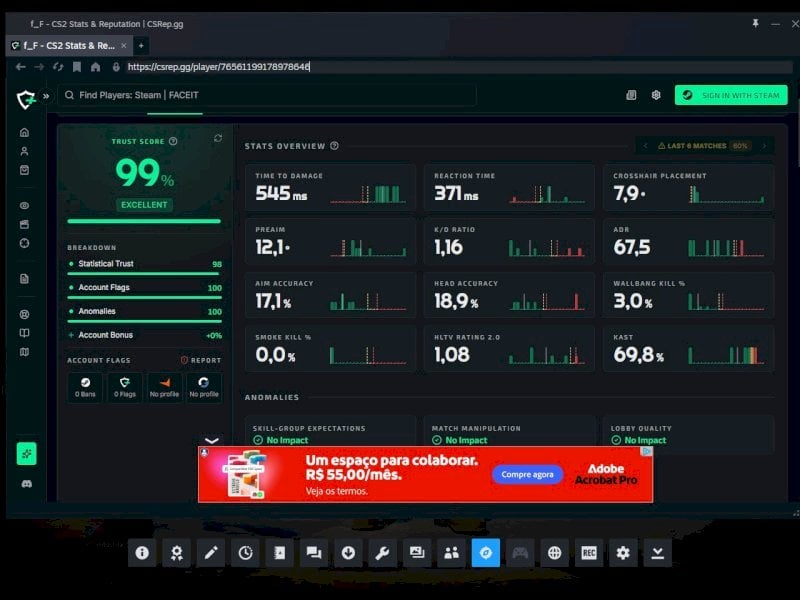Click the Stats Overview help icon
Screen dimensions: 800x600
click(335, 146)
